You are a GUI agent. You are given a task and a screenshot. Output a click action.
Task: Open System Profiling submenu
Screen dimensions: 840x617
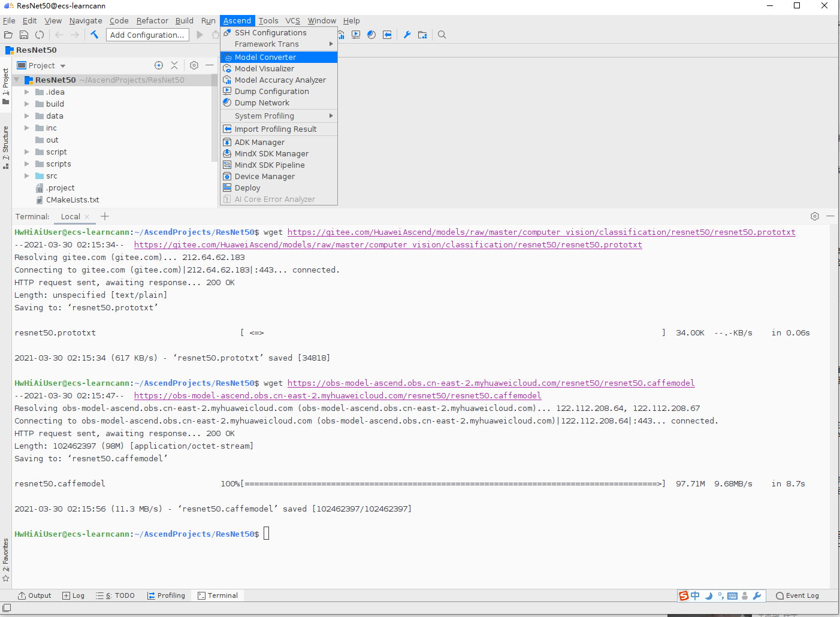[x=279, y=116]
